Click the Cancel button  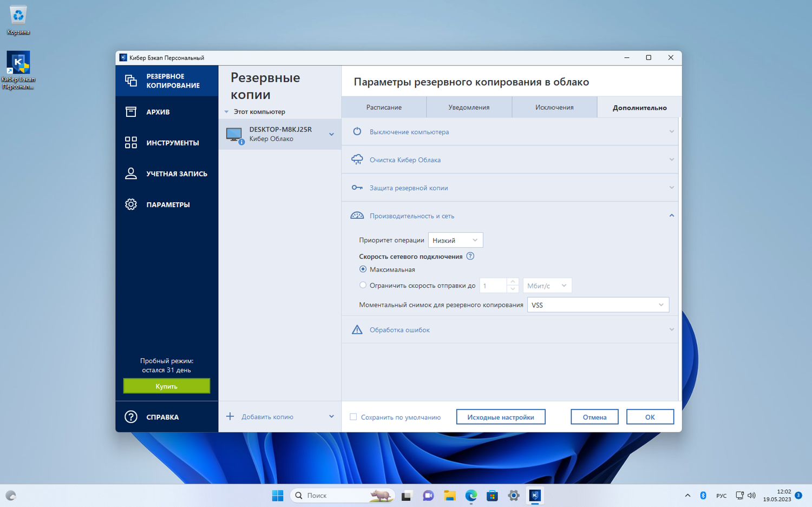tap(594, 417)
